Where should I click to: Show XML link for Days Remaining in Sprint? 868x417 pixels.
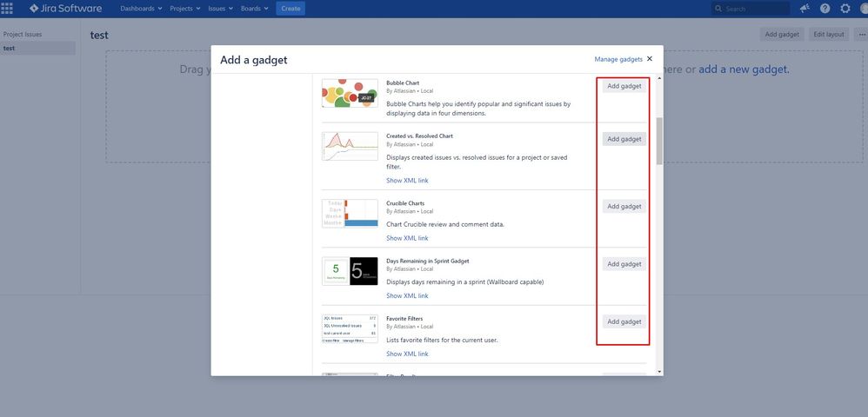click(x=407, y=296)
